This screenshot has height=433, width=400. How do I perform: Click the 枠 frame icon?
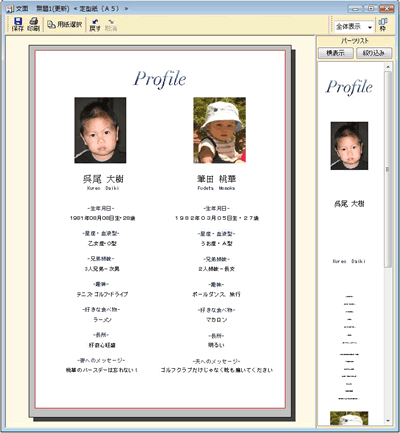pyautogui.click(x=383, y=25)
